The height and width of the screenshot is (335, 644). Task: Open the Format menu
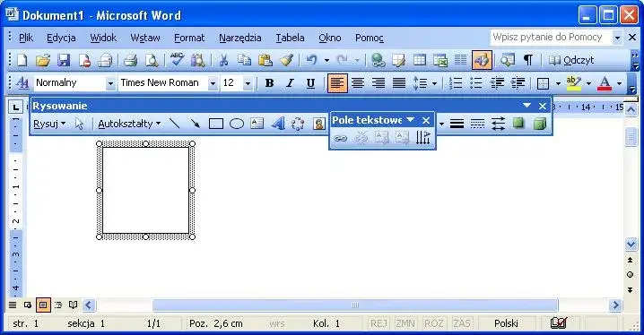189,38
